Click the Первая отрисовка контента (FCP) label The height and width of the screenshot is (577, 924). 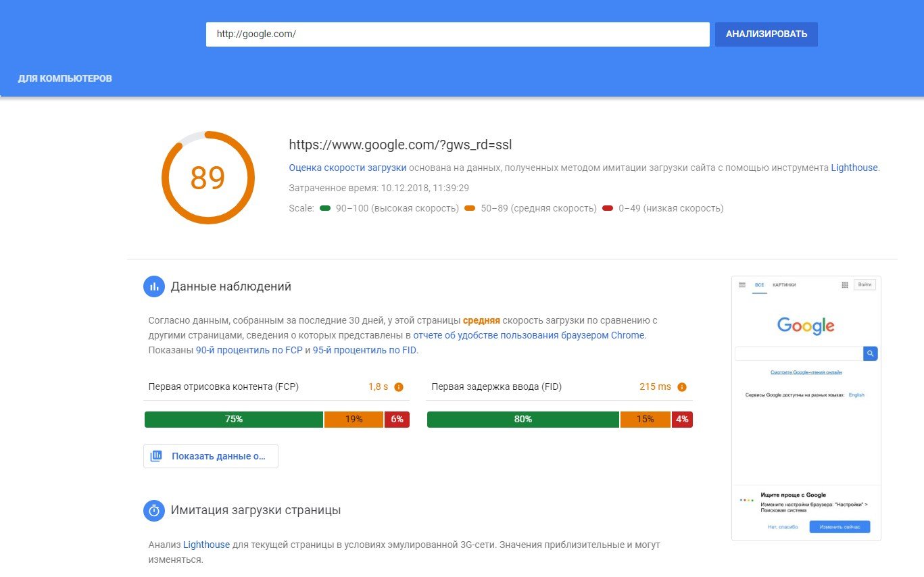[223, 387]
